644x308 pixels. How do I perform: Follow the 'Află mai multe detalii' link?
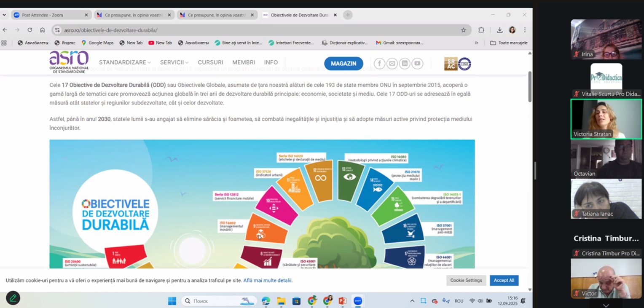[268, 280]
